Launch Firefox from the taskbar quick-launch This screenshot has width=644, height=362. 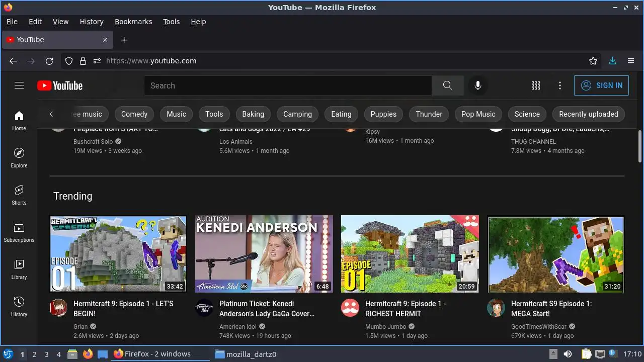click(88, 354)
